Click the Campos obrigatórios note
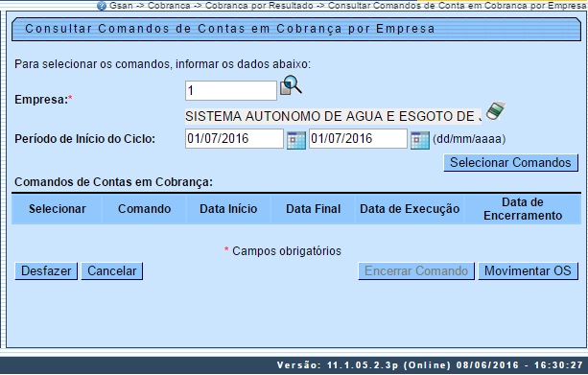Viewport: 588px width, 375px height. 283,251
